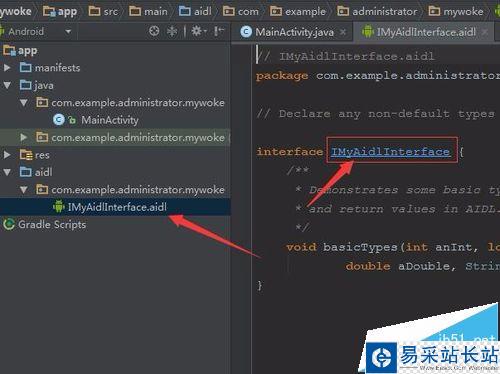The height and width of the screenshot is (374, 500).
Task: Collapse the aidl folder arrow
Action: [x=7, y=172]
